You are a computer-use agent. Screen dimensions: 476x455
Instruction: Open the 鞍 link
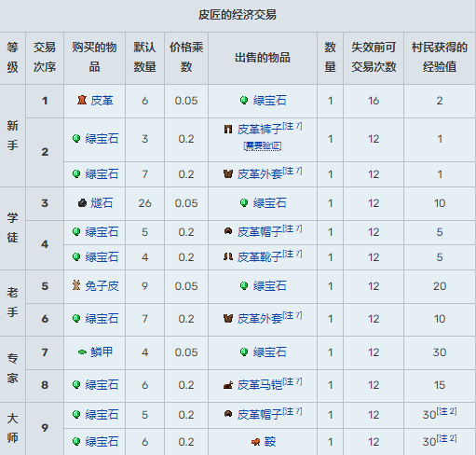[270, 442]
